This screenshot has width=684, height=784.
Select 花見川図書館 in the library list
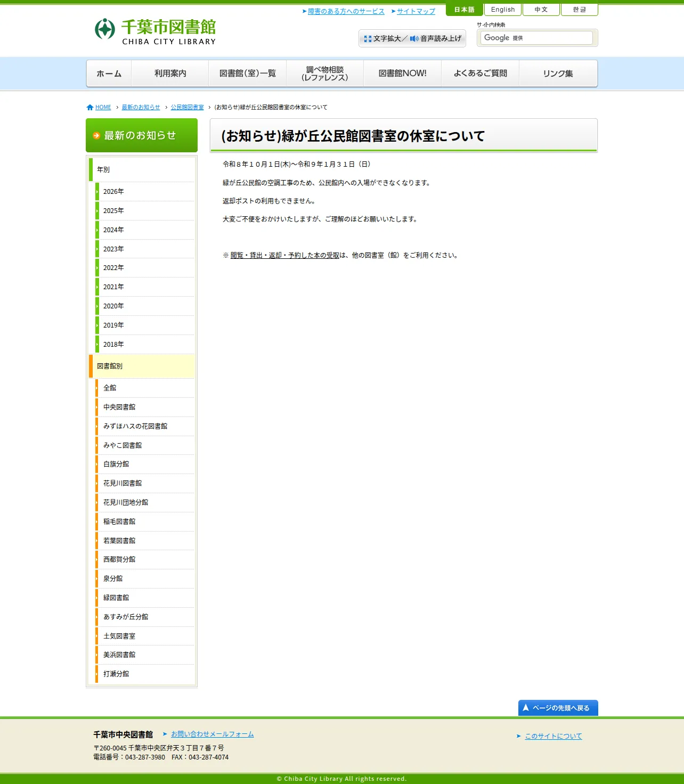click(145, 484)
